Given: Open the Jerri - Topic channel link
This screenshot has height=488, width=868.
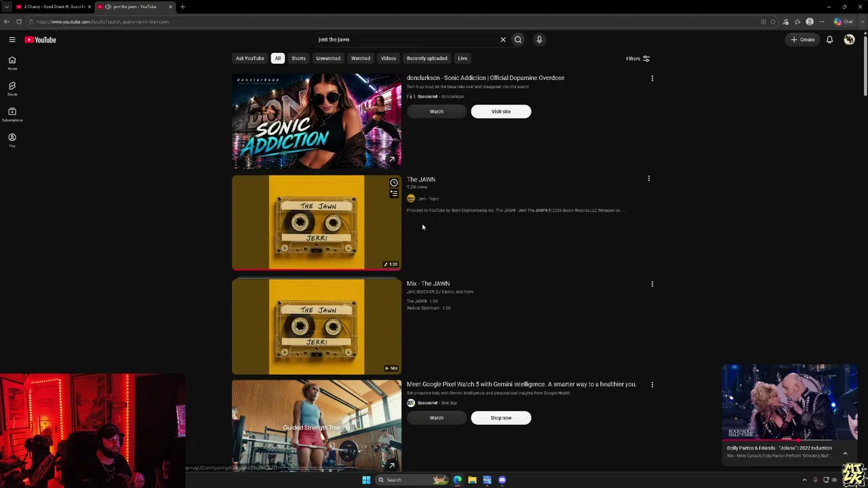Looking at the screenshot, I should point(428,199).
